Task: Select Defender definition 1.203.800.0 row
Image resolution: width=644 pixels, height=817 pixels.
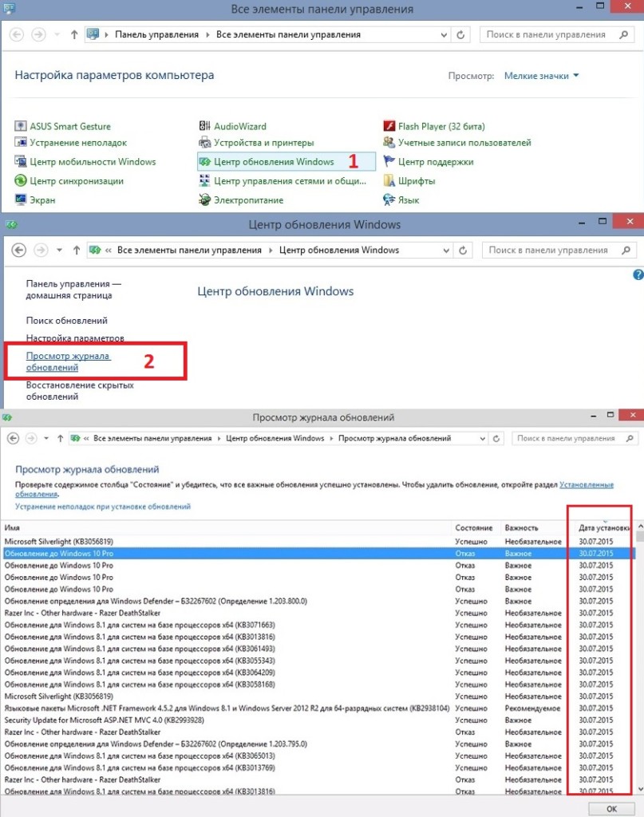Action: (319, 601)
